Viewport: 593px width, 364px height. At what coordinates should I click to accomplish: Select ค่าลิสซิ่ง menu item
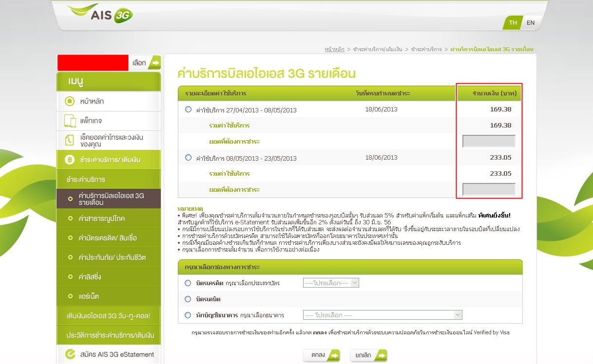point(109,276)
